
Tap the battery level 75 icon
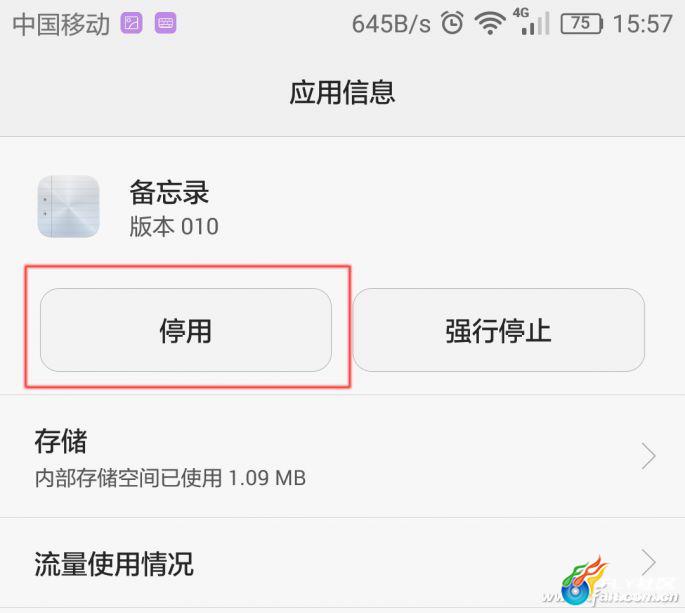(582, 24)
